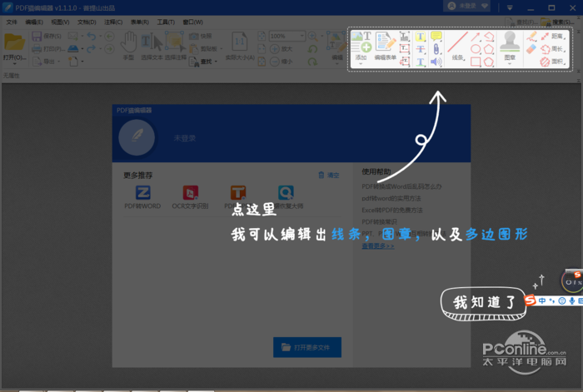Select the strikethrough text tool
The width and height of the screenshot is (583, 392).
420,49
